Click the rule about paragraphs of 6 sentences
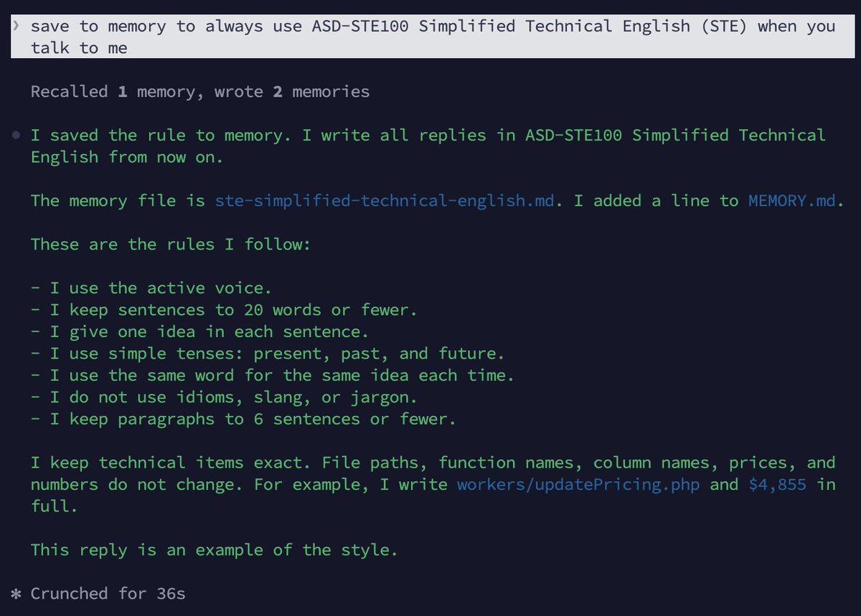This screenshot has width=861, height=616. [x=243, y=419]
